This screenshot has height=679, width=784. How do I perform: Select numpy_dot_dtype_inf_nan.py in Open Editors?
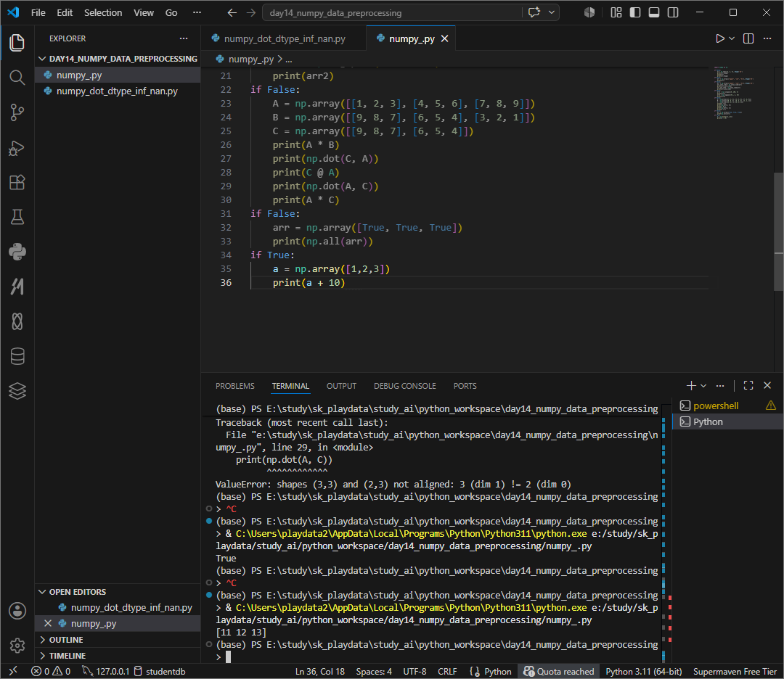point(118,608)
